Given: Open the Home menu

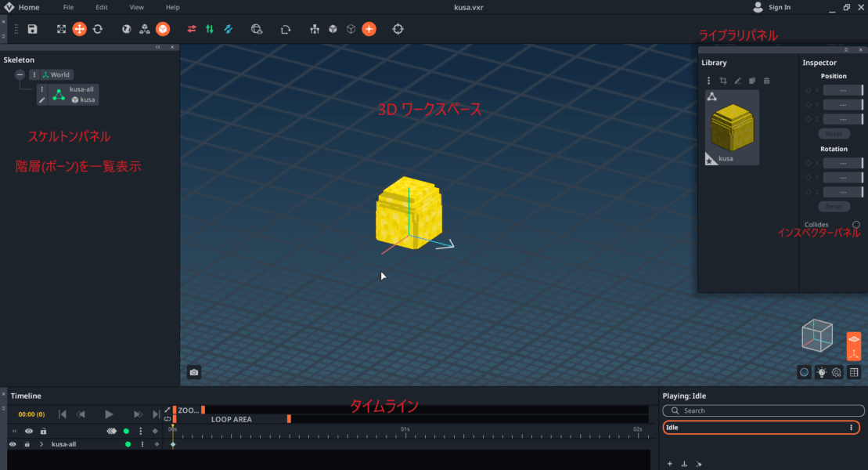Looking at the screenshot, I should pos(29,7).
